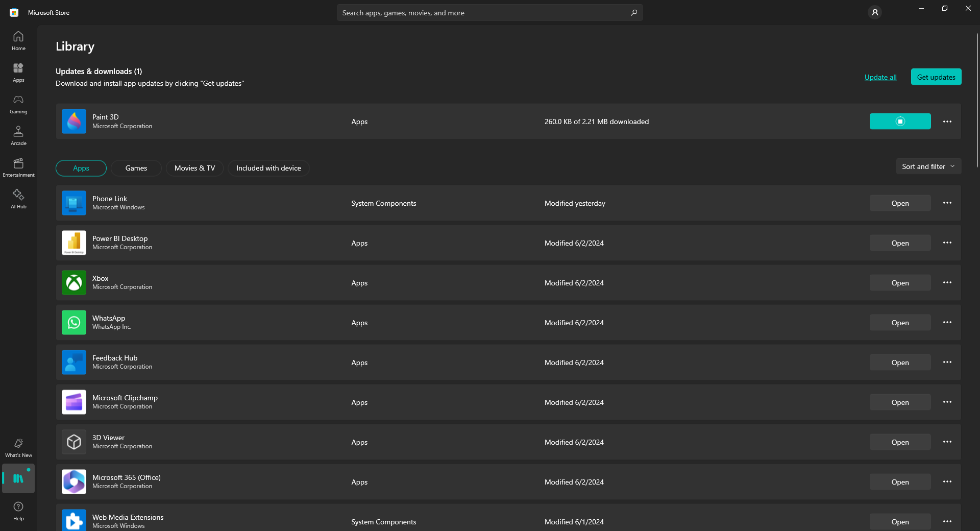This screenshot has width=980, height=531.
Task: Select the Feedback Hub app name
Action: coord(115,358)
